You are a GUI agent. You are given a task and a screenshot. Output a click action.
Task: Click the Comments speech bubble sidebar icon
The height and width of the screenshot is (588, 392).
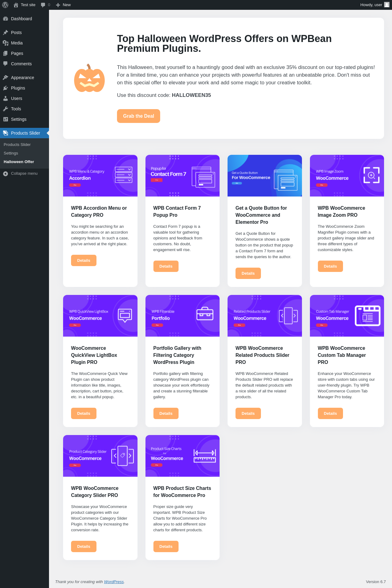(6, 64)
